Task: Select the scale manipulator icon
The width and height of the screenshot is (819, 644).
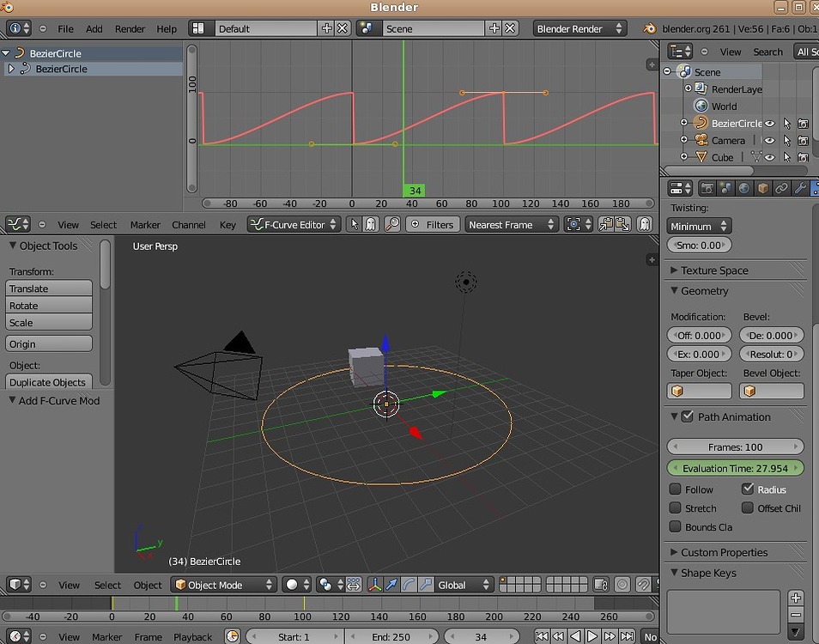Action: [x=426, y=585]
